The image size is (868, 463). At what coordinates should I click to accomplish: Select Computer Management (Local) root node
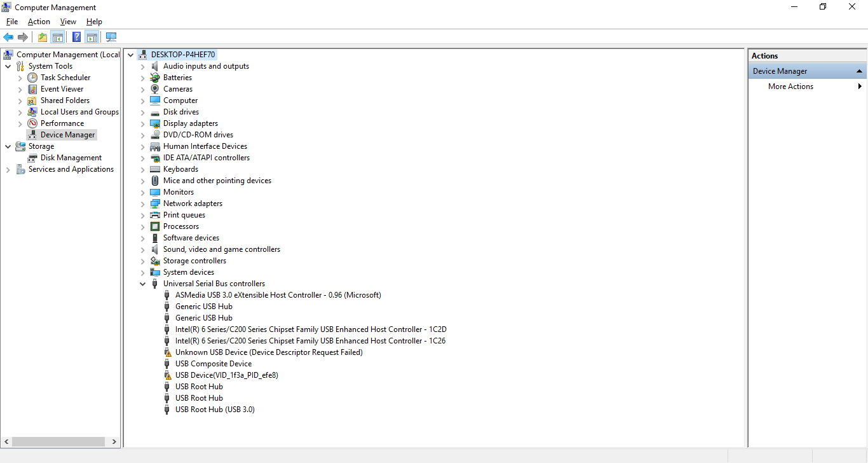pos(68,55)
